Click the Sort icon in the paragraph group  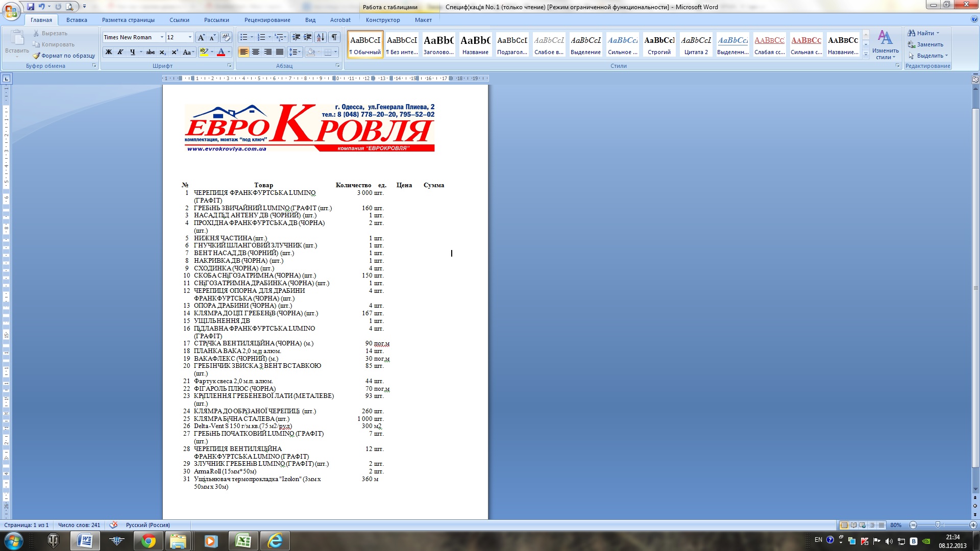point(321,37)
